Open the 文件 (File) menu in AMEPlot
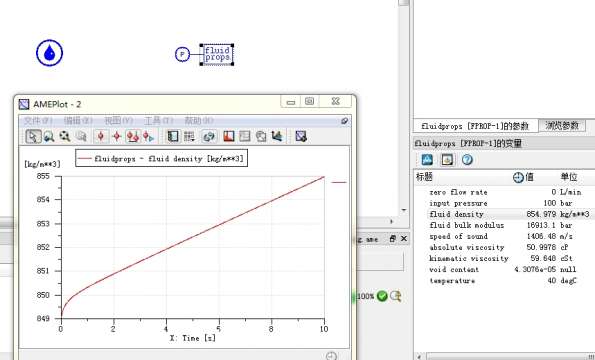 (x=38, y=121)
